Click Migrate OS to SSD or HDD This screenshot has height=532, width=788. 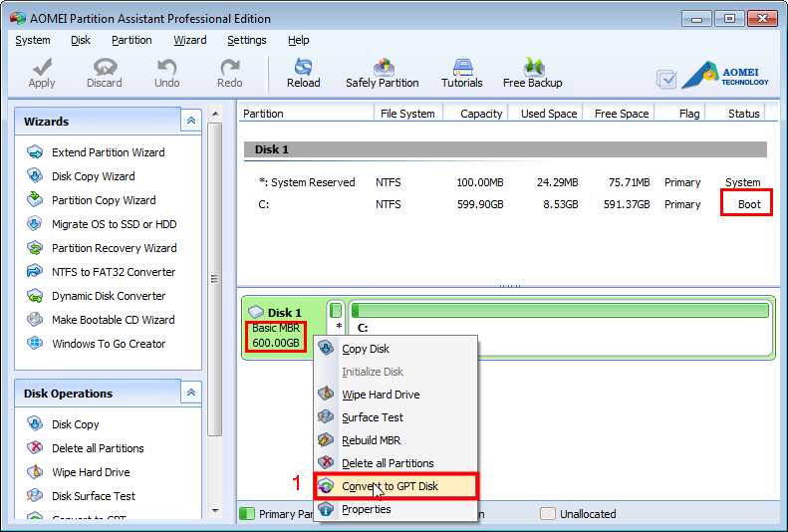[x=114, y=224]
